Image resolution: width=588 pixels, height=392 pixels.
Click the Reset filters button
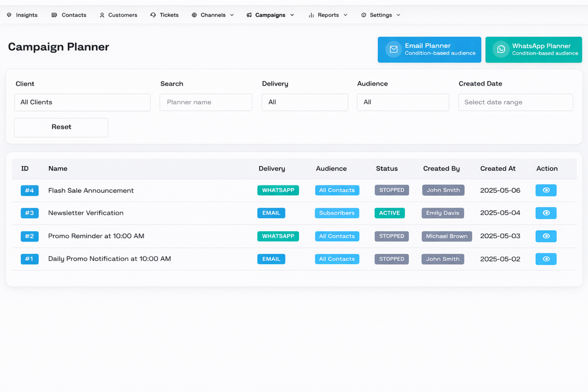click(x=61, y=127)
